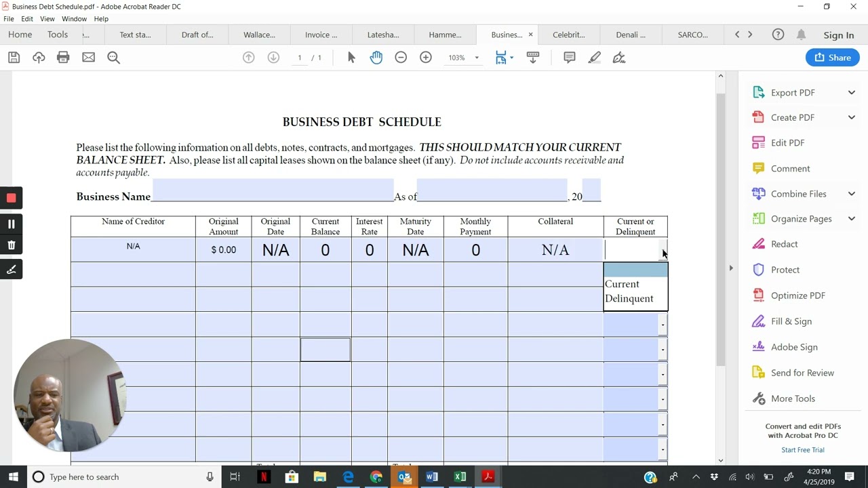Toggle first-row Current or Delinquent dropdown arrow
The image size is (868, 488).
coord(663,250)
